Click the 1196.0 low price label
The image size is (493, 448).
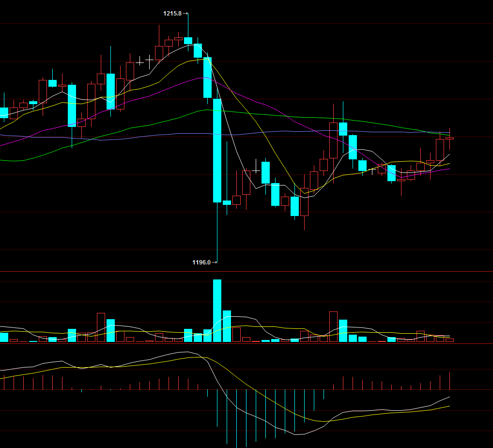[201, 263]
